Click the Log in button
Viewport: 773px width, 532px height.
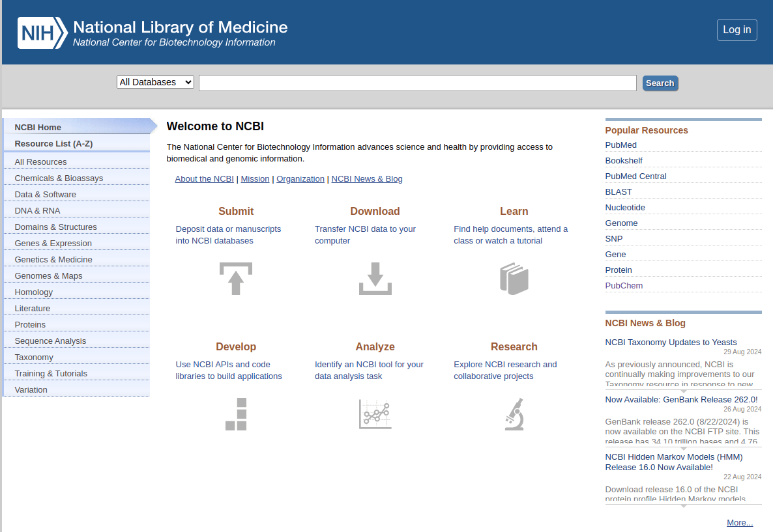[x=737, y=29]
